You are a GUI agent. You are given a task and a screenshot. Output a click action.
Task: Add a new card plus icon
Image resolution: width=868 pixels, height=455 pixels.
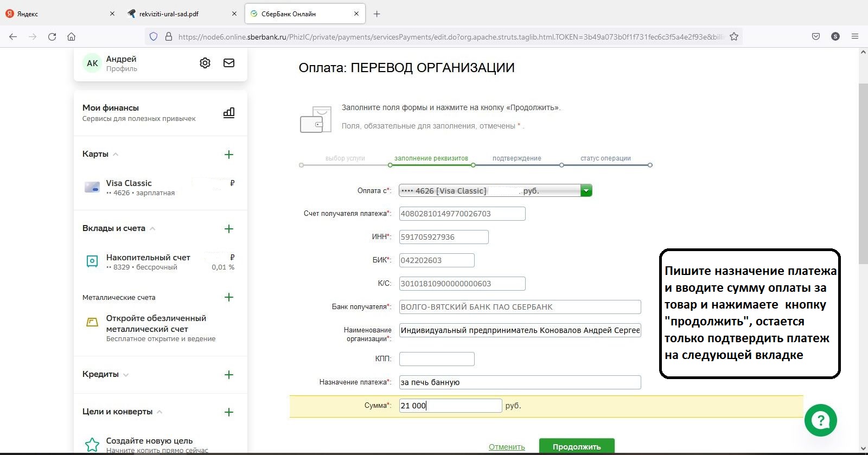tap(229, 155)
